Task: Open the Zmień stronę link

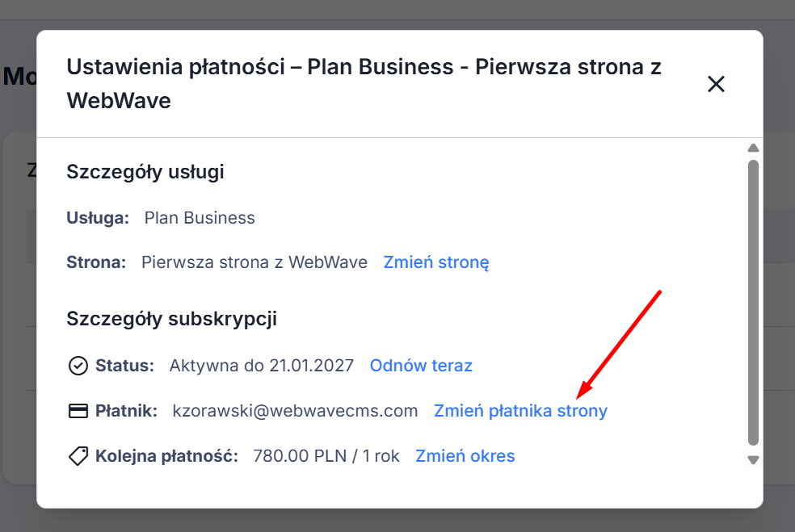Action: coord(436,262)
